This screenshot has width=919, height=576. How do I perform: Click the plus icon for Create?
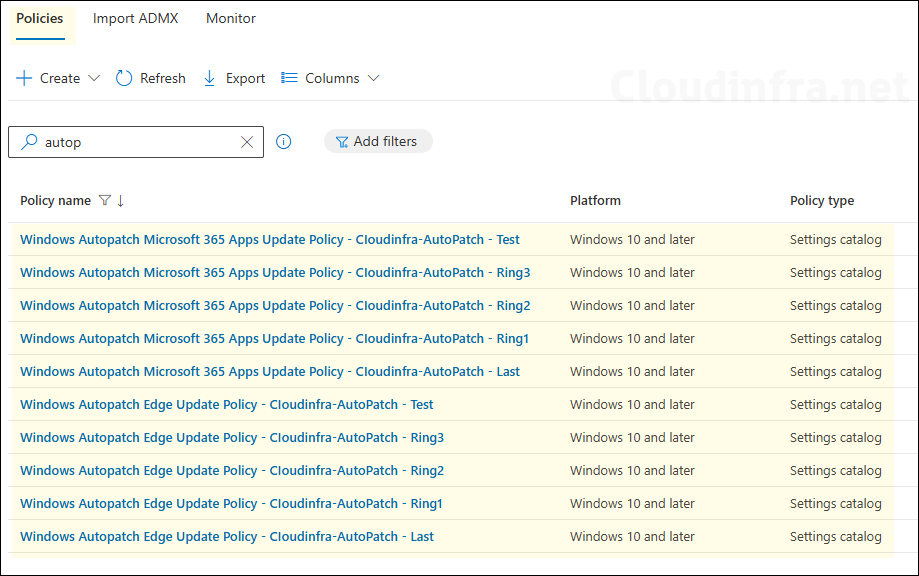24,78
